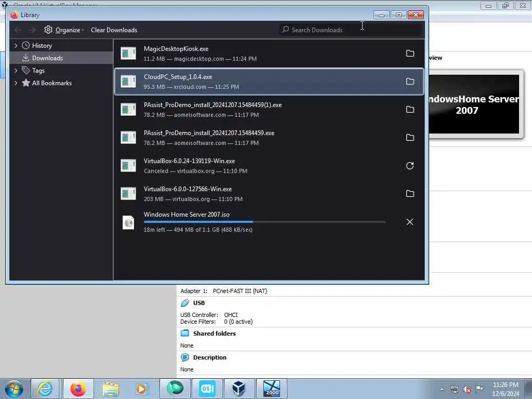532x399 pixels.
Task: Open Windows Explorer from the taskbar
Action: point(111,389)
